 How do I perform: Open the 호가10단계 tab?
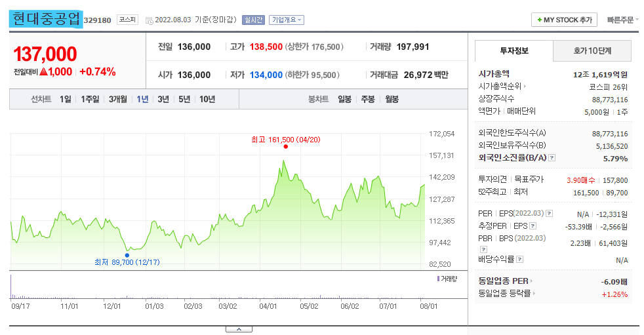point(592,51)
